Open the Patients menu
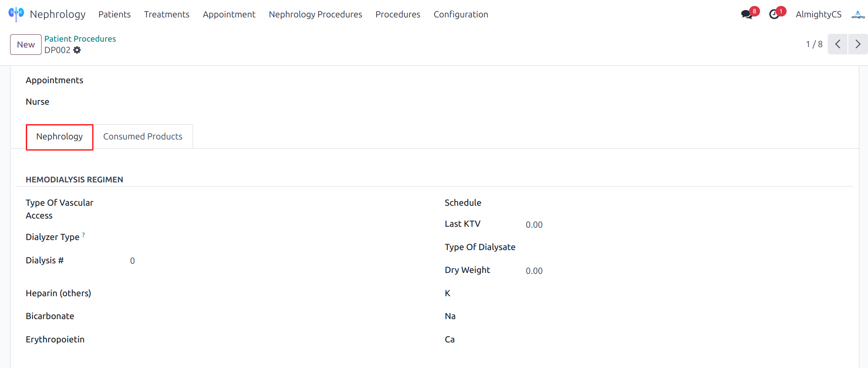Image resolution: width=868 pixels, height=368 pixels. point(114,15)
